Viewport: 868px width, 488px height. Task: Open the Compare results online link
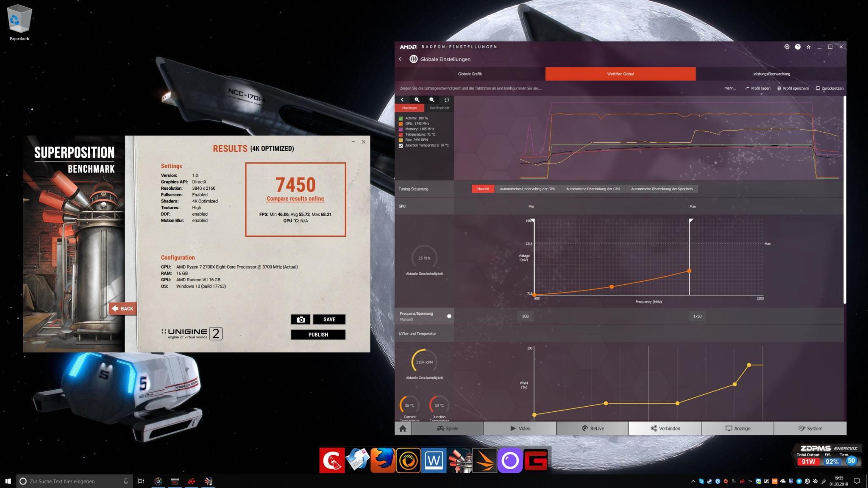295,199
